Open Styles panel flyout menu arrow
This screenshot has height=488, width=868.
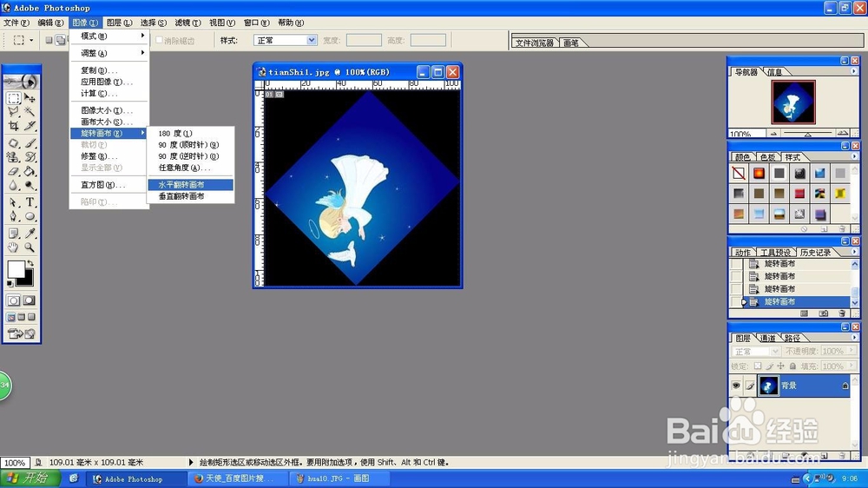click(x=853, y=157)
